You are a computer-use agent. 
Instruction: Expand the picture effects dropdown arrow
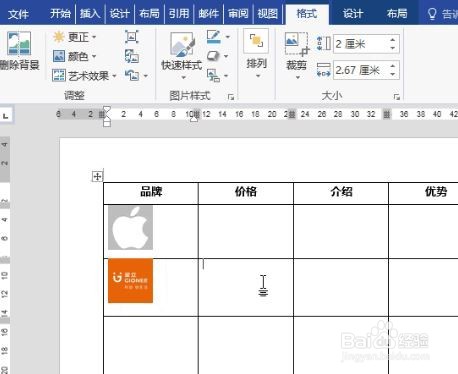click(226, 56)
